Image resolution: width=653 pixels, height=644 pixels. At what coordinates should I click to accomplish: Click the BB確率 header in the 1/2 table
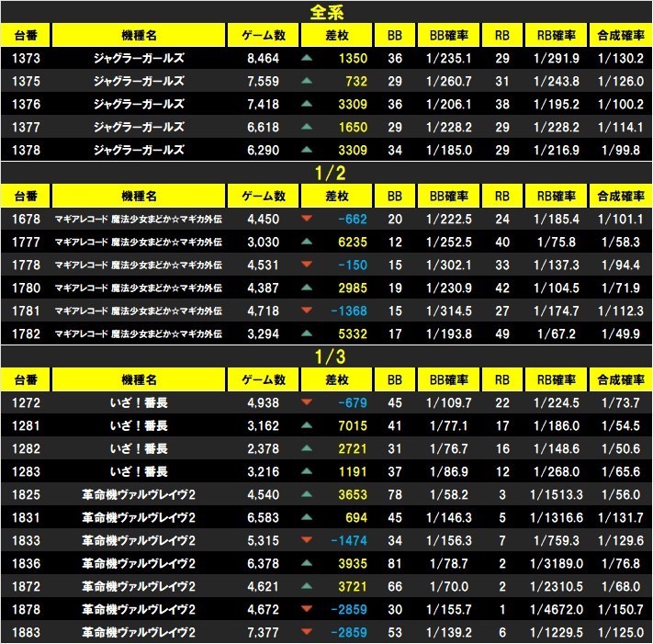(x=449, y=196)
